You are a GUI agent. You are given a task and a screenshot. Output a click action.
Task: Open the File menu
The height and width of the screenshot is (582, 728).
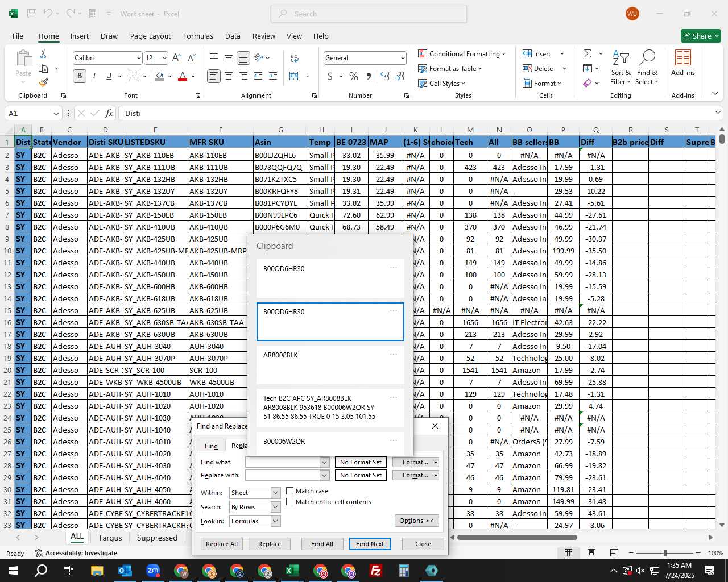(x=18, y=36)
